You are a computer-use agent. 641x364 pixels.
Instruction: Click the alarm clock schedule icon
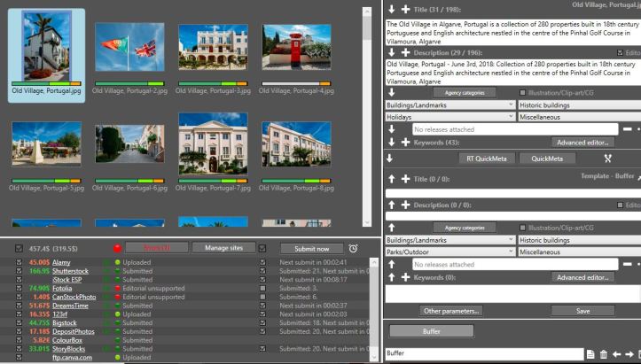[354, 249]
